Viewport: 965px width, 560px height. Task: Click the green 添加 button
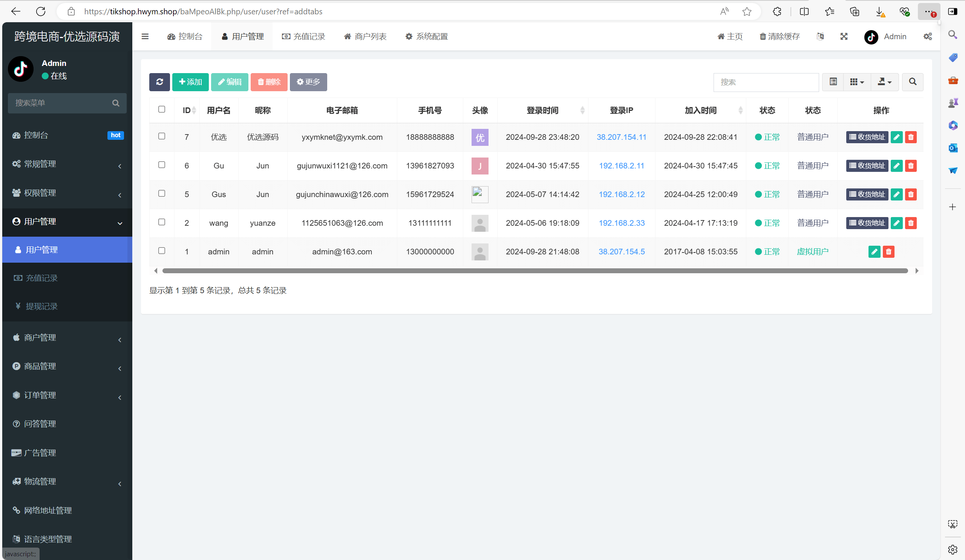[x=190, y=82]
